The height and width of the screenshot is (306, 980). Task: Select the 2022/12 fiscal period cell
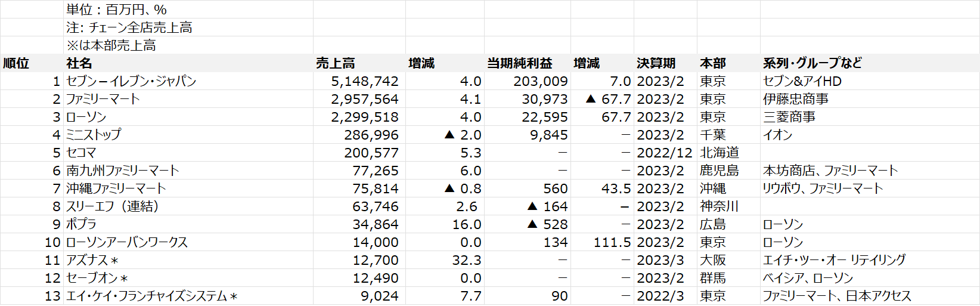665,153
